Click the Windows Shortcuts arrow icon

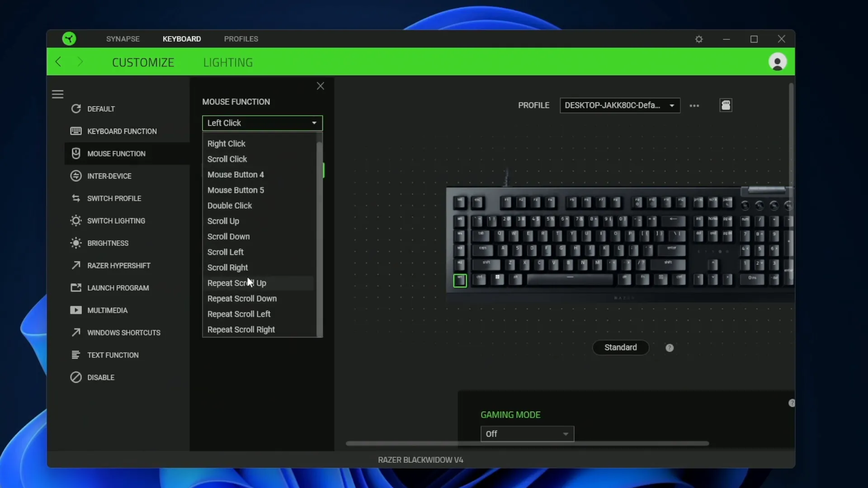click(x=76, y=333)
